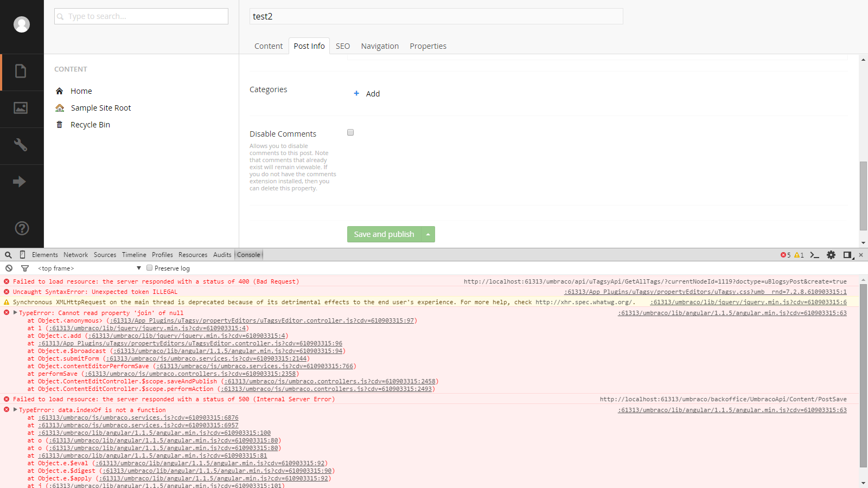Open the Media section icon
Image resolution: width=868 pixels, height=488 pixels.
[x=21, y=108]
